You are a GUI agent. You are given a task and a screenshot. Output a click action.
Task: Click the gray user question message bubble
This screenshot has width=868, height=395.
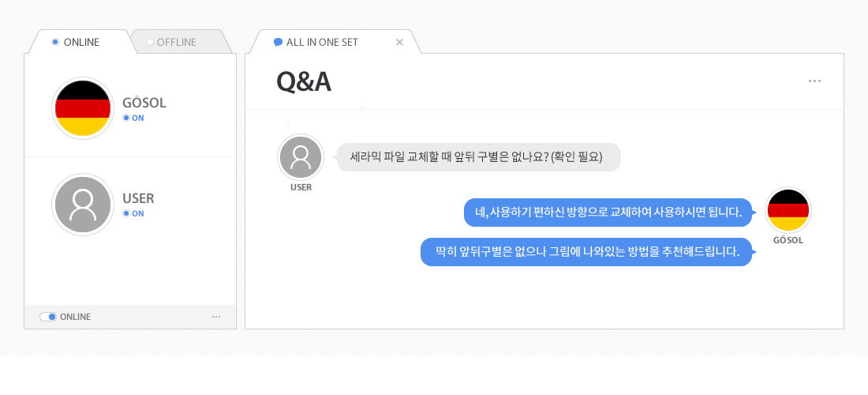coord(479,156)
